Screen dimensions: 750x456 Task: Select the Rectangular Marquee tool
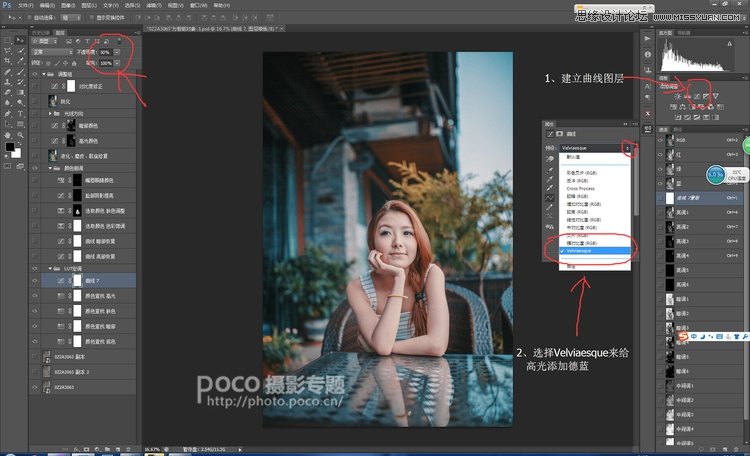[x=8, y=40]
